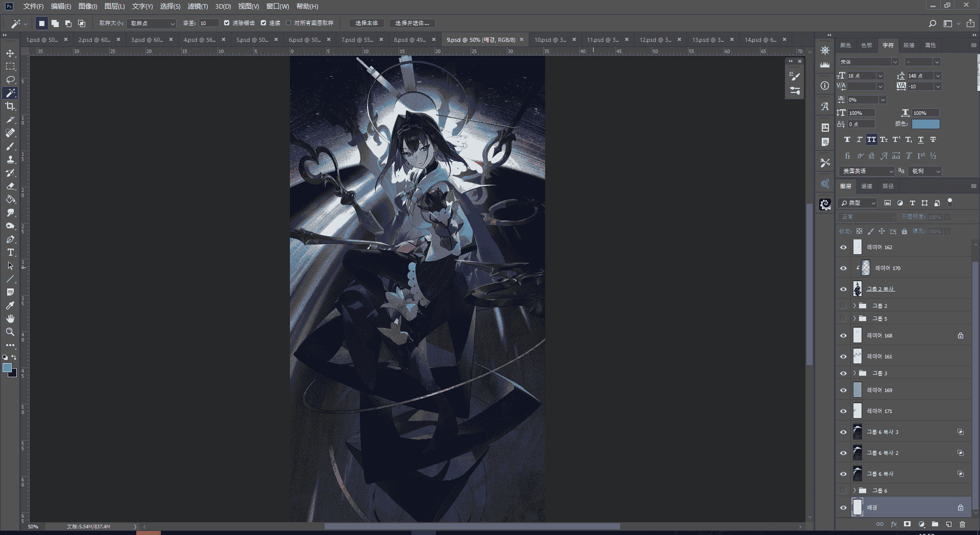Click the 选择主体 button
Image resolution: width=980 pixels, height=535 pixels.
pyautogui.click(x=366, y=23)
